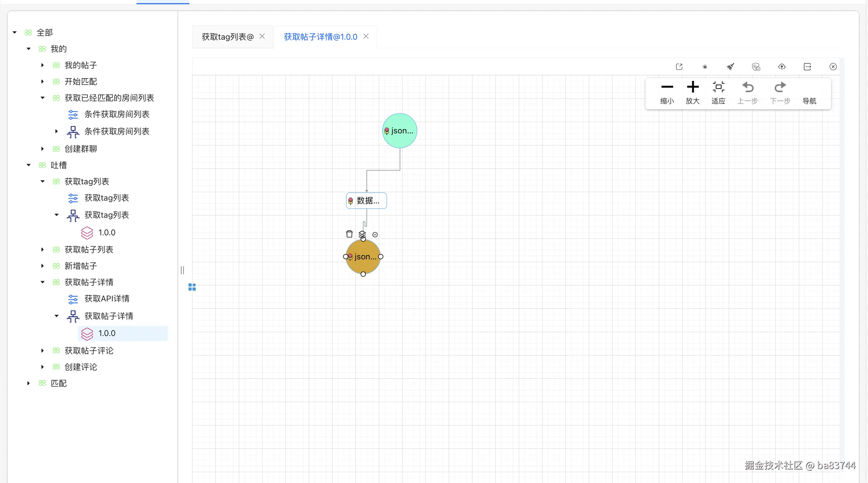
Task: Expand the 获取帖子列表 tree node
Action: tap(42, 250)
